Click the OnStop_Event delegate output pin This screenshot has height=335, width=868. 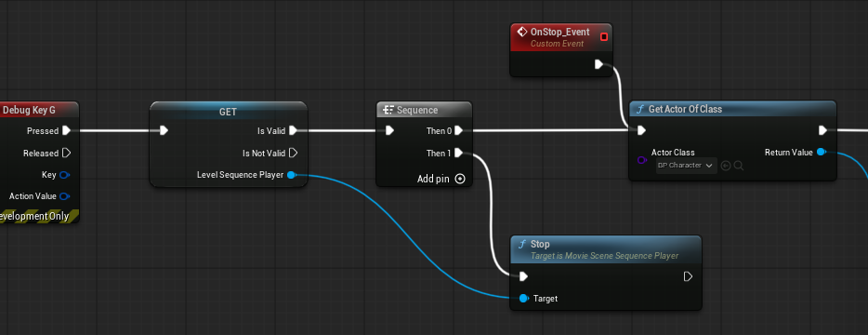pyautogui.click(x=604, y=36)
